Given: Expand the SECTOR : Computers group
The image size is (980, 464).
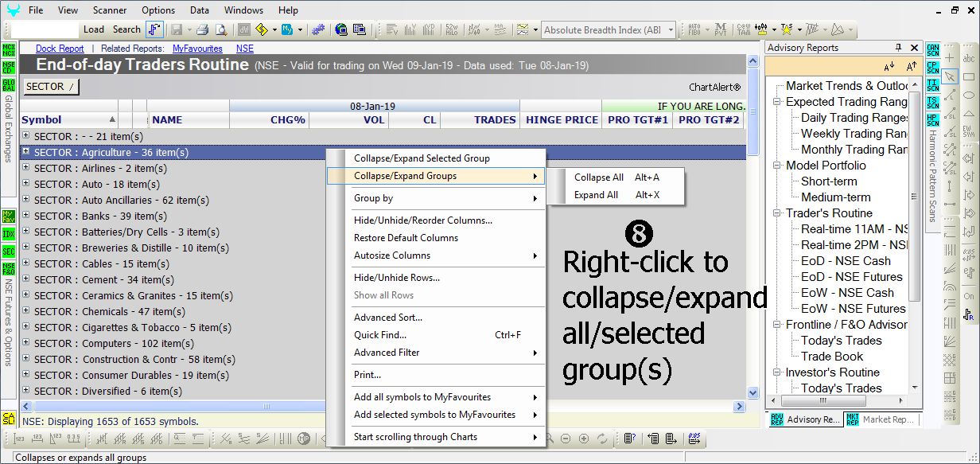Looking at the screenshot, I should click(26, 343).
